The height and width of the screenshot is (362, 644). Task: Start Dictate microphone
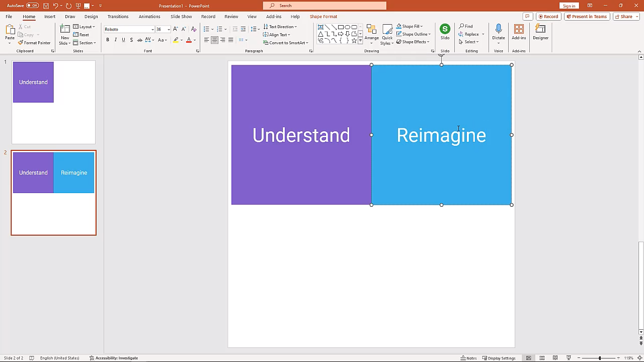coord(499,33)
